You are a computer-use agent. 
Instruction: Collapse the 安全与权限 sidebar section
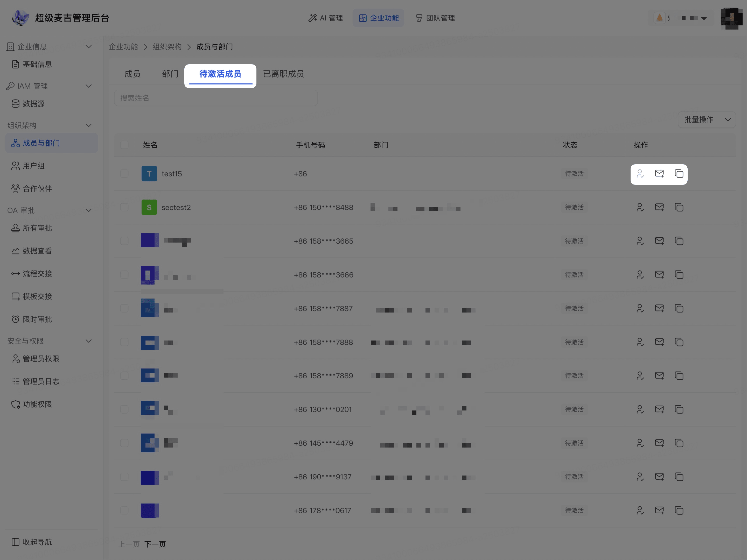coord(88,341)
